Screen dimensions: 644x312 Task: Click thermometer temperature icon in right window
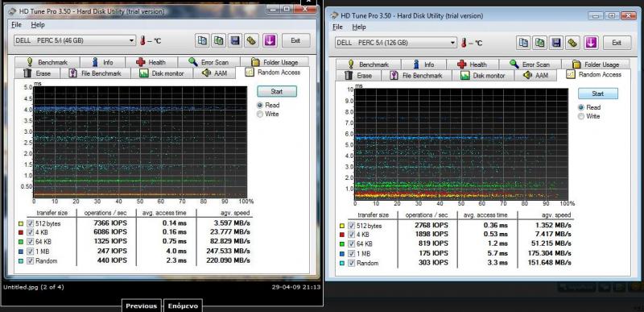464,43
